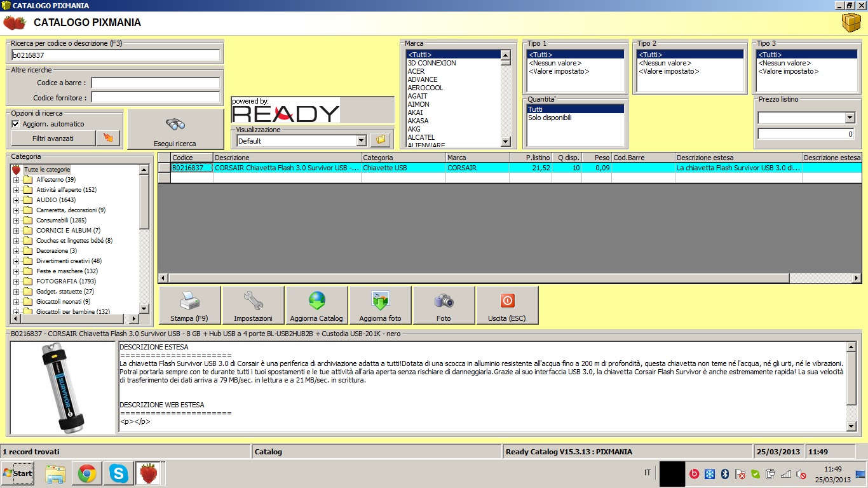Click the Uscita (ESC) red power icon
868x488 pixels.
[x=507, y=301]
